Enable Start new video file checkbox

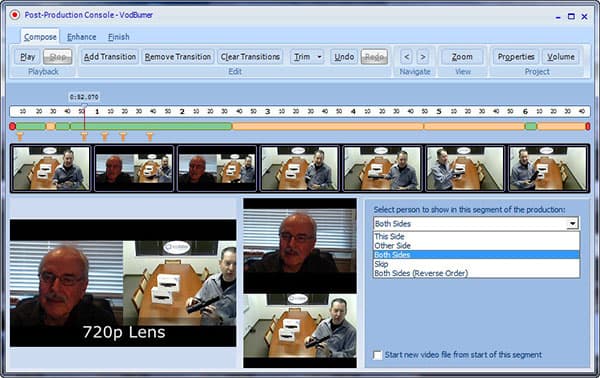(378, 355)
